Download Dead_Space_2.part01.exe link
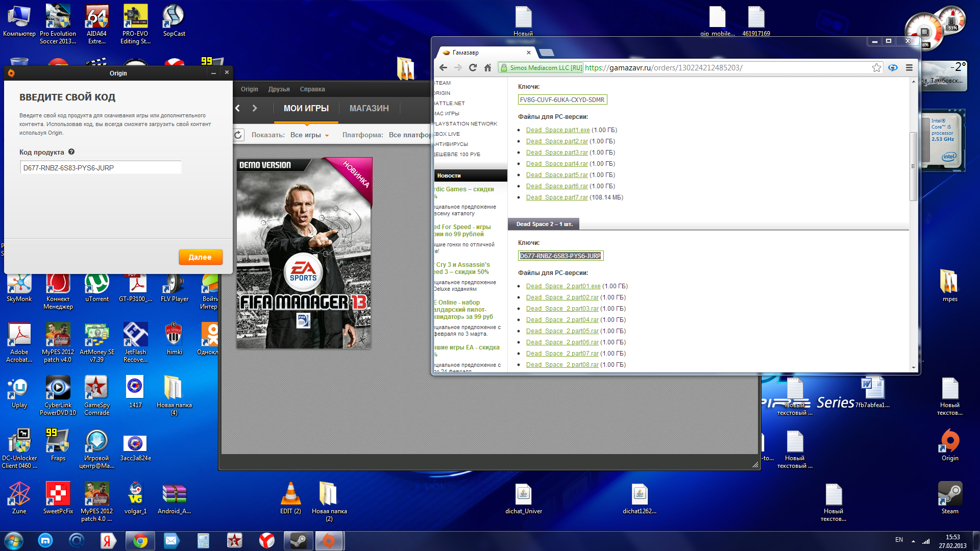Image resolution: width=980 pixels, height=551 pixels. coord(563,286)
